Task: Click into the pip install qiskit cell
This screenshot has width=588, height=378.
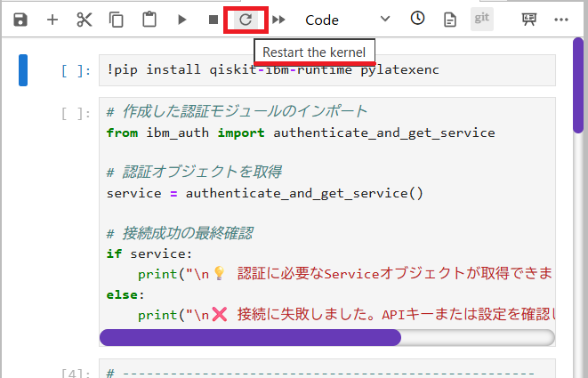Action: 329,70
